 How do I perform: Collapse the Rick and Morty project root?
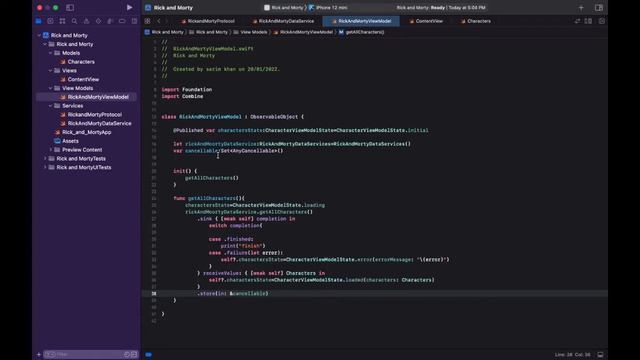(39, 36)
